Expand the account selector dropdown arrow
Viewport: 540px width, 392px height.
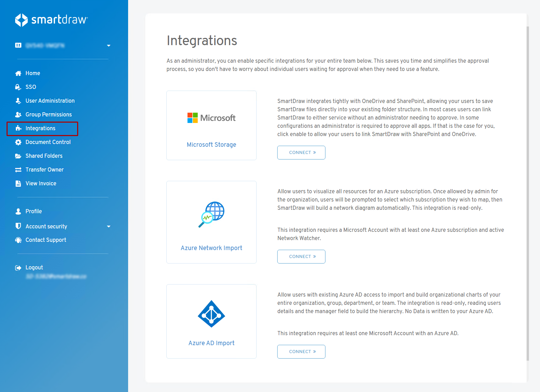[108, 45]
